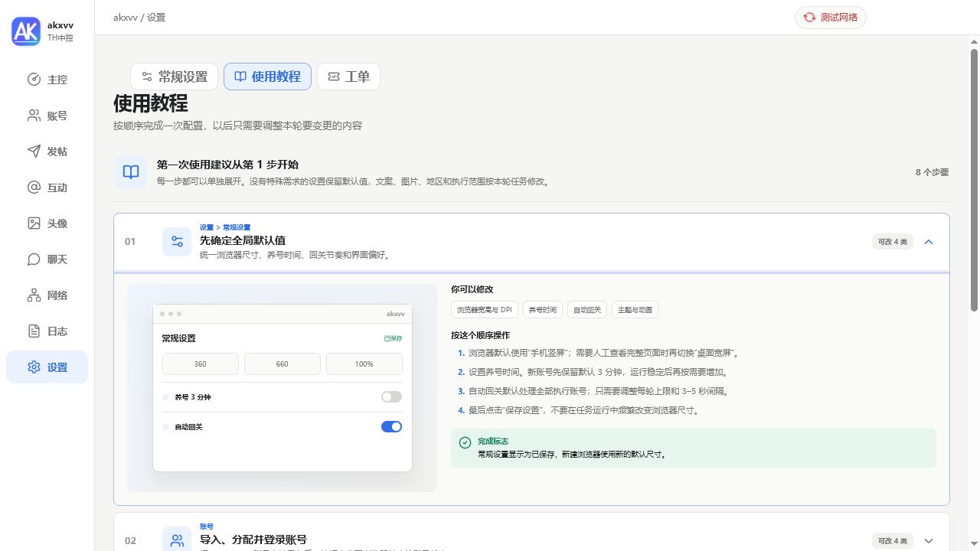
Task: Click akxvv / 设置 breadcrumb in header
Action: click(x=139, y=17)
